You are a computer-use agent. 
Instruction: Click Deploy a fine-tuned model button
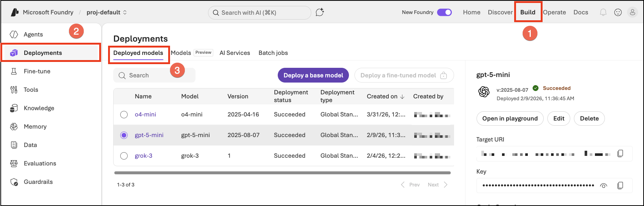click(x=404, y=75)
